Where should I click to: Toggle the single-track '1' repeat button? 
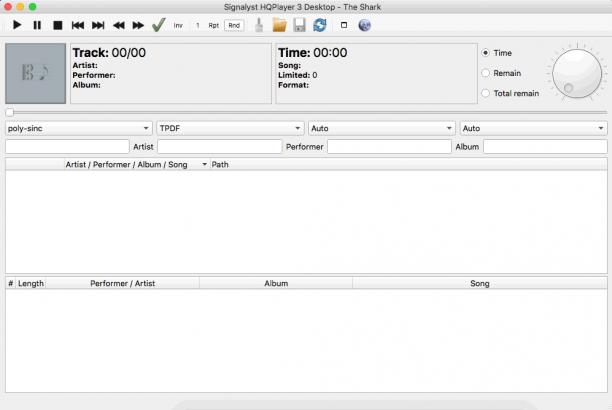(197, 25)
